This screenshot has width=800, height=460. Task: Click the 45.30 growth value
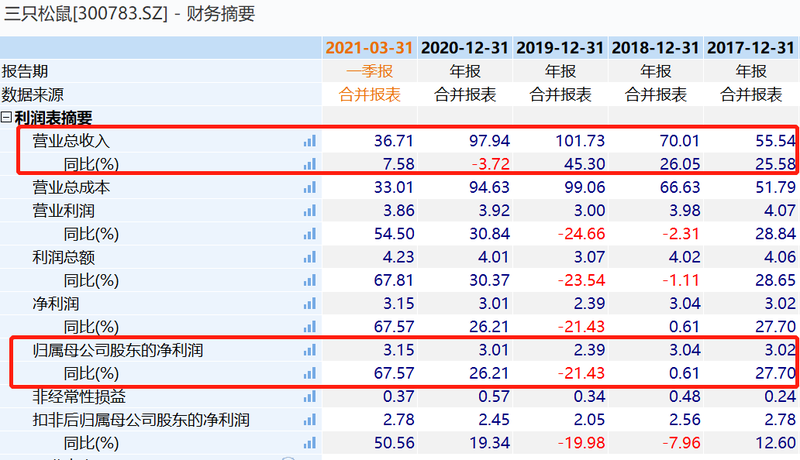584,164
